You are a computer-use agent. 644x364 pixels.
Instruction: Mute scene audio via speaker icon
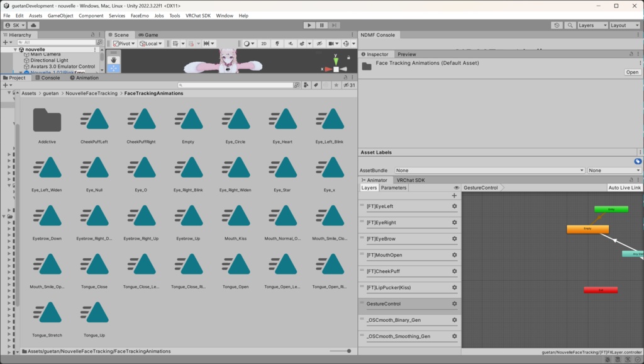click(291, 43)
